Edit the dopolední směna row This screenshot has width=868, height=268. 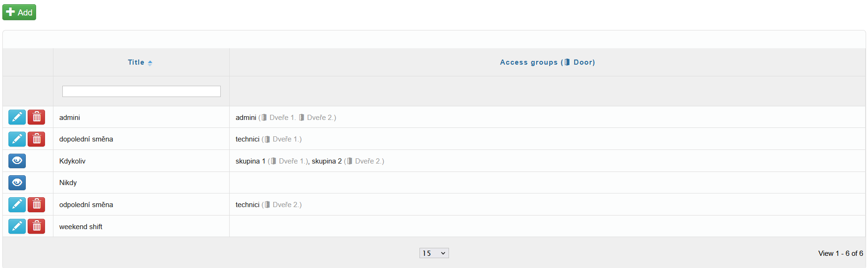click(x=17, y=139)
